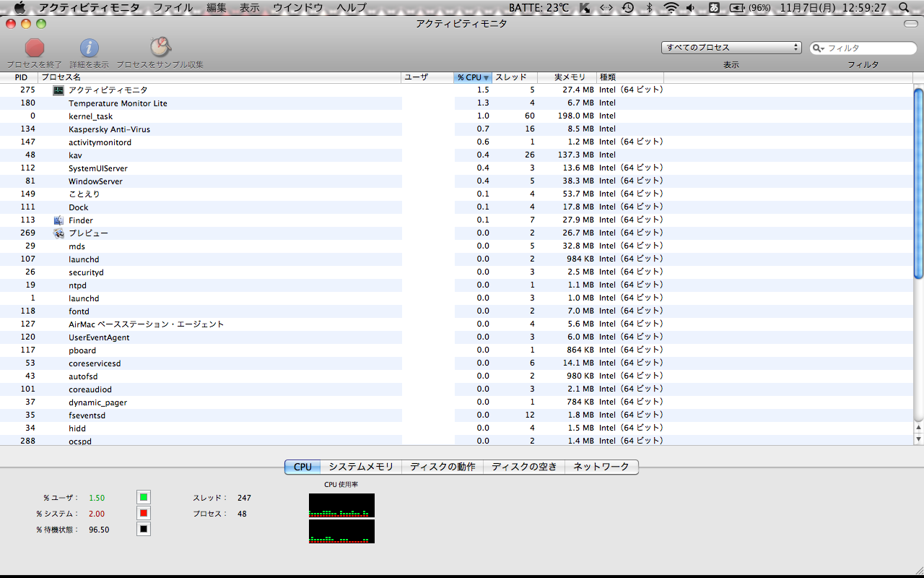Viewport: 924px width, 578px height.
Task: Select the activitymonitord process
Action: pos(456,142)
